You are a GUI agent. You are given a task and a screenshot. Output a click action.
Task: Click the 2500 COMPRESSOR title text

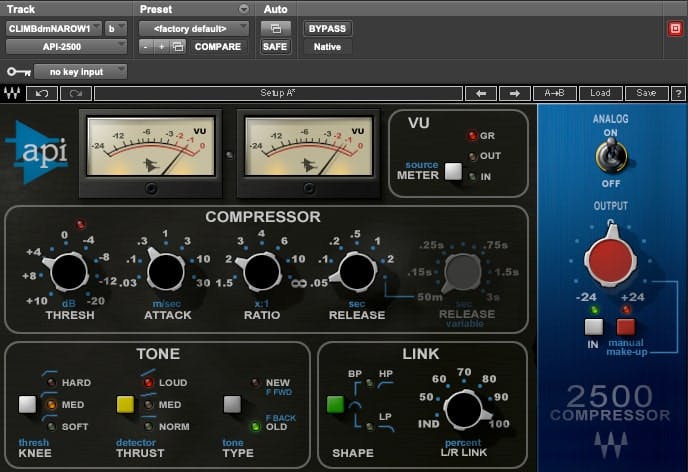click(x=610, y=403)
